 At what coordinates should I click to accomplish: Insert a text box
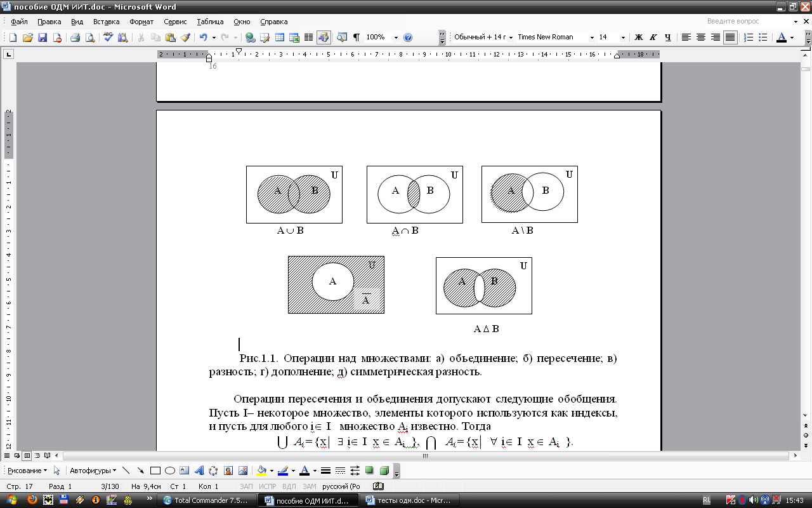tap(184, 471)
